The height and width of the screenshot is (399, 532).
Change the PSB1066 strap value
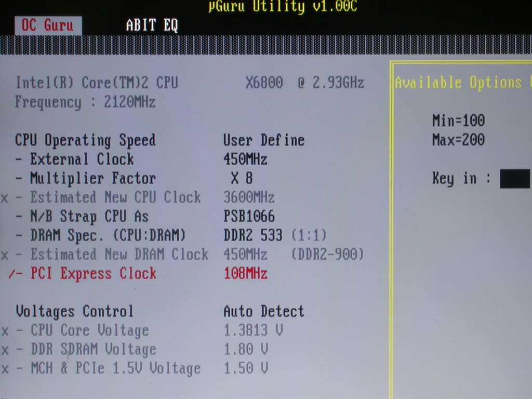point(249,216)
